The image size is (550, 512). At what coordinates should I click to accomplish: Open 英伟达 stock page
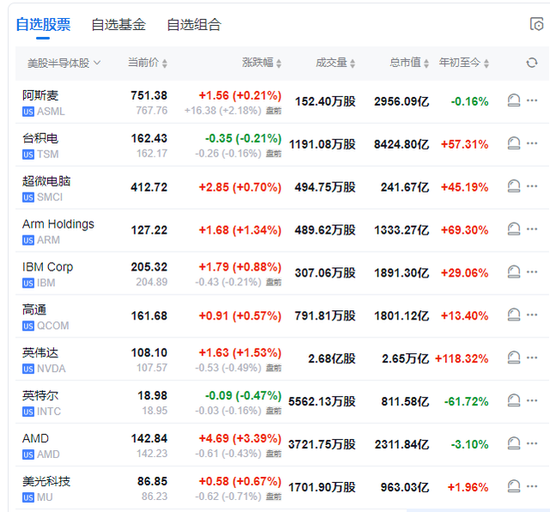tap(40, 352)
